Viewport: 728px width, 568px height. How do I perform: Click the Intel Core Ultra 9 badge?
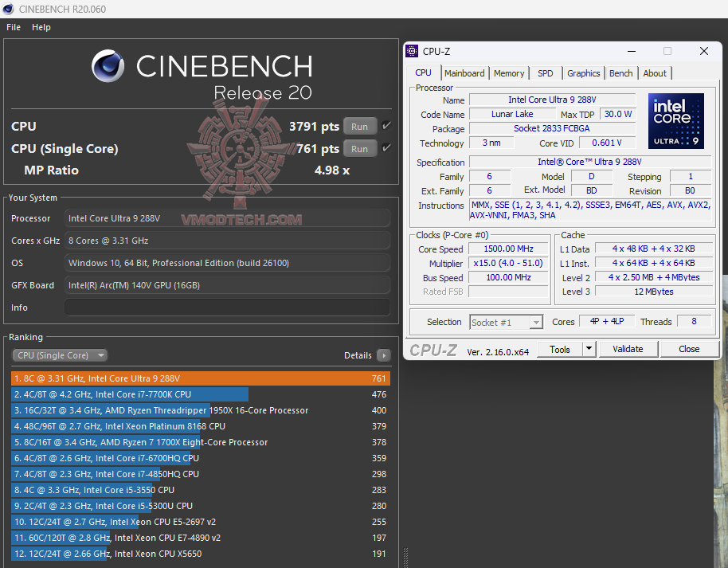pyautogui.click(x=675, y=120)
